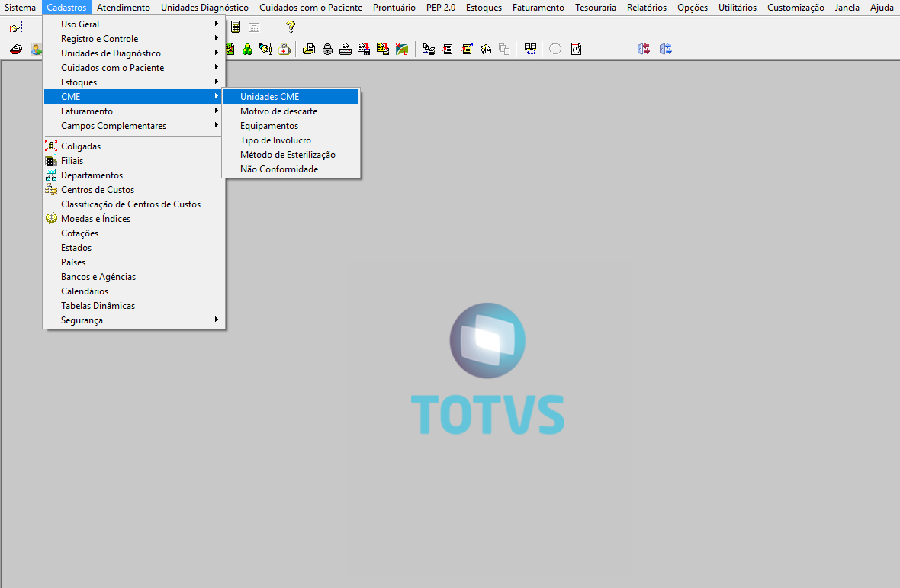
Task: Open the Customização menu
Action: point(796,8)
